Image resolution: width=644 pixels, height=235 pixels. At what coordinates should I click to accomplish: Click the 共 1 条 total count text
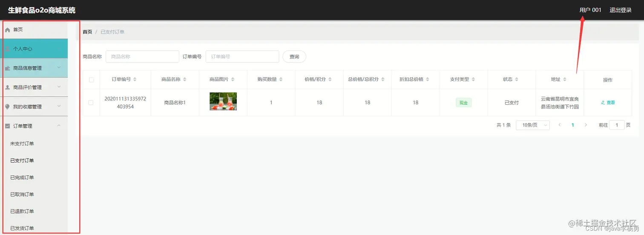pyautogui.click(x=503, y=125)
